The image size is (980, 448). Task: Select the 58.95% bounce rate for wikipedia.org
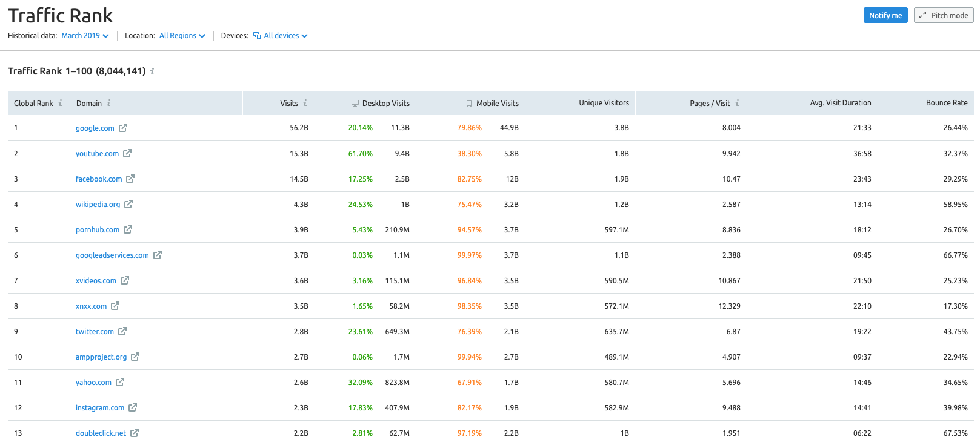coord(955,204)
